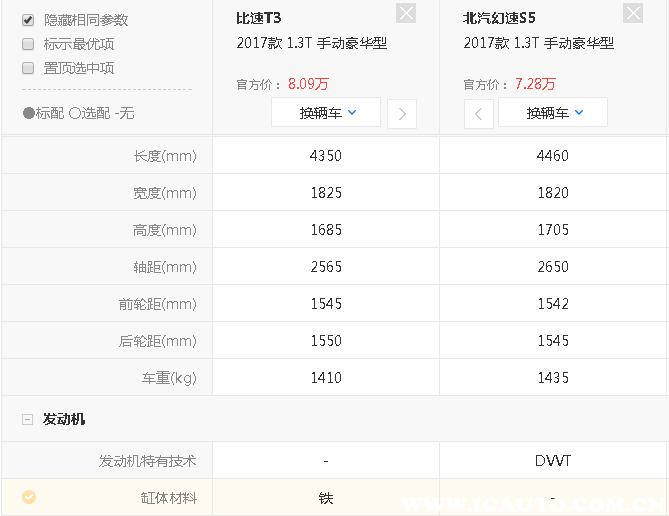The width and height of the screenshot is (669, 516).
Task: Open the 北汽幻速S5 car title link
Action: 500,18
